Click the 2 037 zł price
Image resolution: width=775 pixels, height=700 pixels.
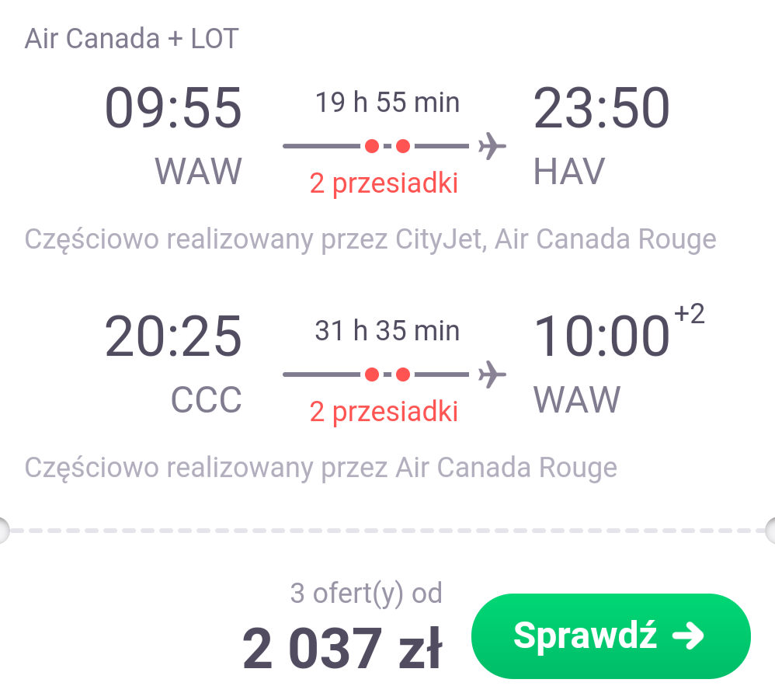342,648
